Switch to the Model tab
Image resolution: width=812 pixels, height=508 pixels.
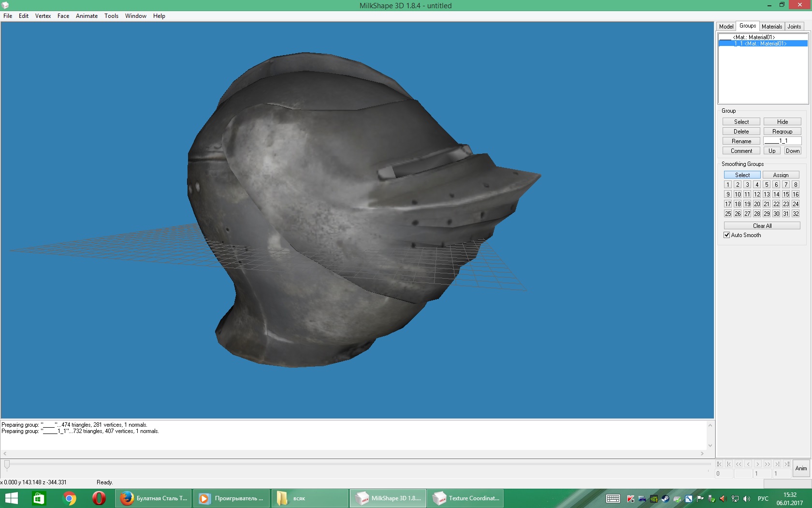(726, 27)
